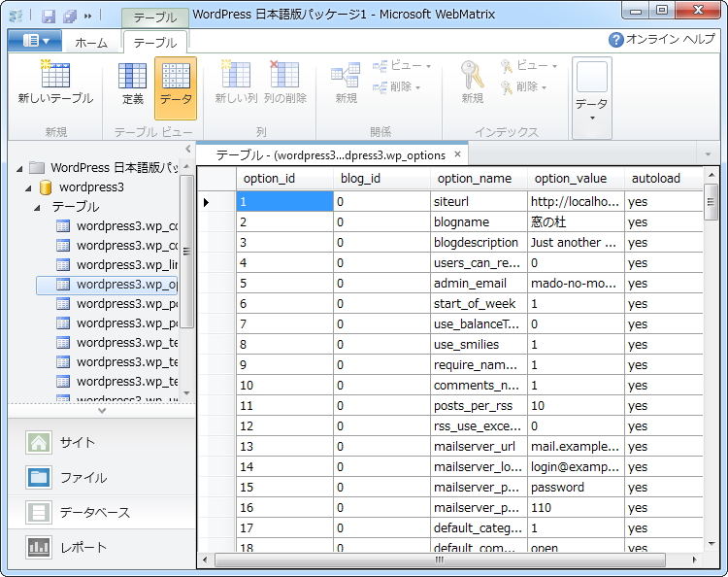The height and width of the screenshot is (577, 728).
Task: Select the blogname cell
Action: point(479,222)
